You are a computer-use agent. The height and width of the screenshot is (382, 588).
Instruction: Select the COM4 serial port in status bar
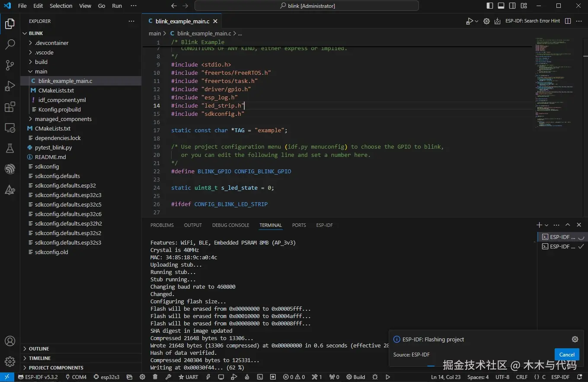(x=76, y=377)
